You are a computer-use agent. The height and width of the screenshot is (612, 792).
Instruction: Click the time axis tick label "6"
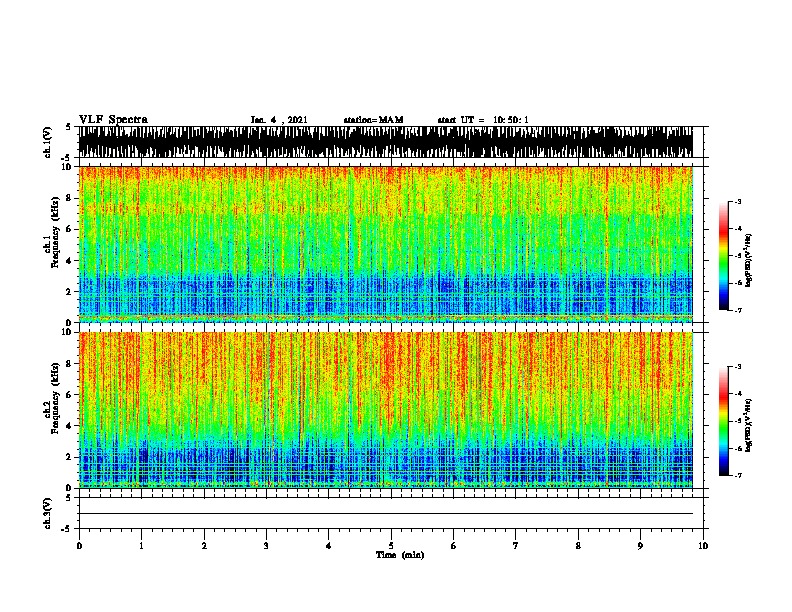(454, 546)
